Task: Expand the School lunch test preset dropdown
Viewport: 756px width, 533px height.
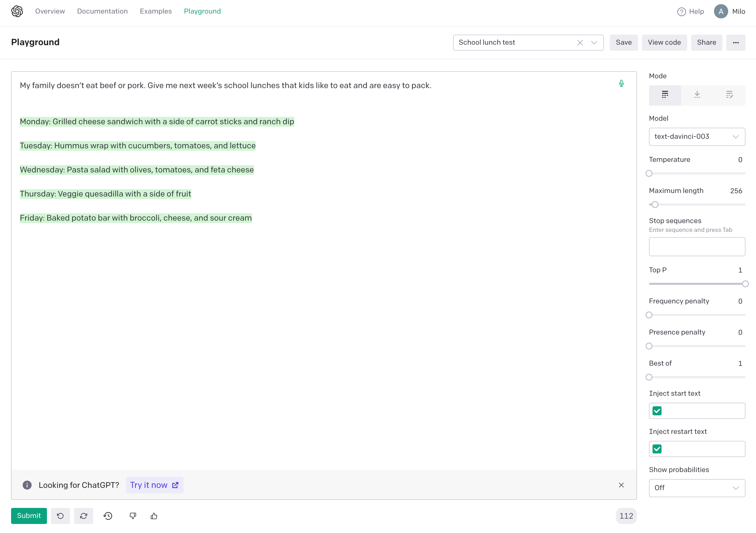Action: coord(594,43)
